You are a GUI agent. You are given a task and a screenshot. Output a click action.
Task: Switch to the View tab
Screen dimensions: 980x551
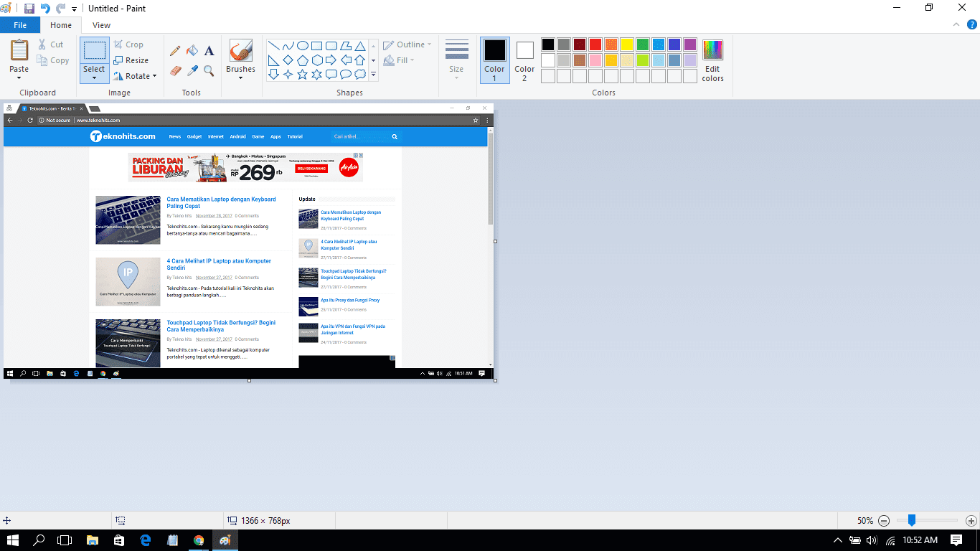click(101, 24)
